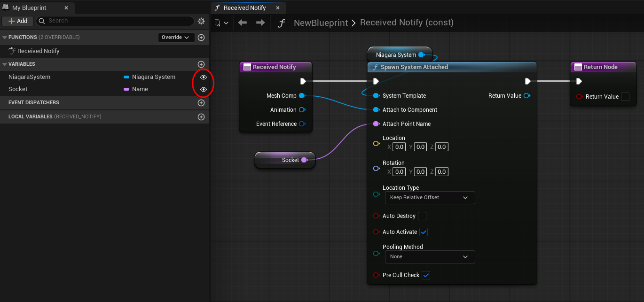
Task: Click the Add button in My Blueprint
Action: coord(17,21)
